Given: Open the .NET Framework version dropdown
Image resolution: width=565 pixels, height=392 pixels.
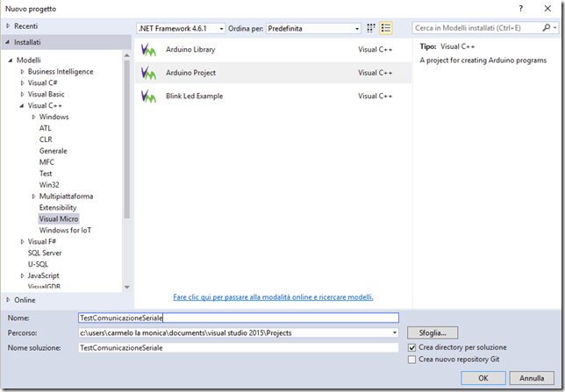Looking at the screenshot, I should (x=181, y=28).
